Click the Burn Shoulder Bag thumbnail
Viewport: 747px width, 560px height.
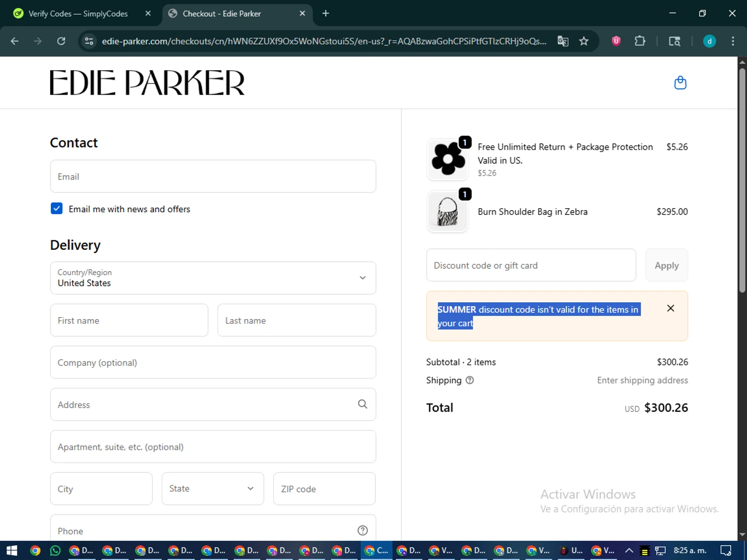click(448, 212)
